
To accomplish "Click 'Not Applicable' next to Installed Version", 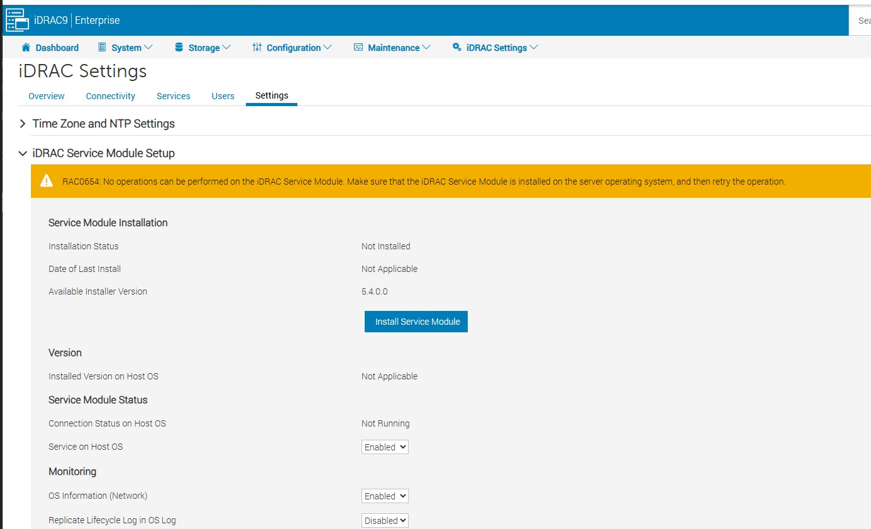I will click(389, 376).
